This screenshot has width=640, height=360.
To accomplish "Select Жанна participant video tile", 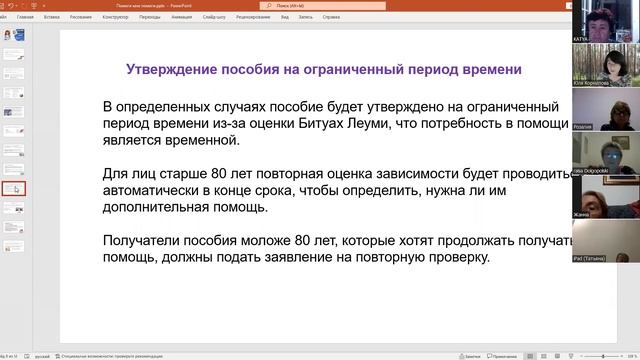I will tap(606, 197).
